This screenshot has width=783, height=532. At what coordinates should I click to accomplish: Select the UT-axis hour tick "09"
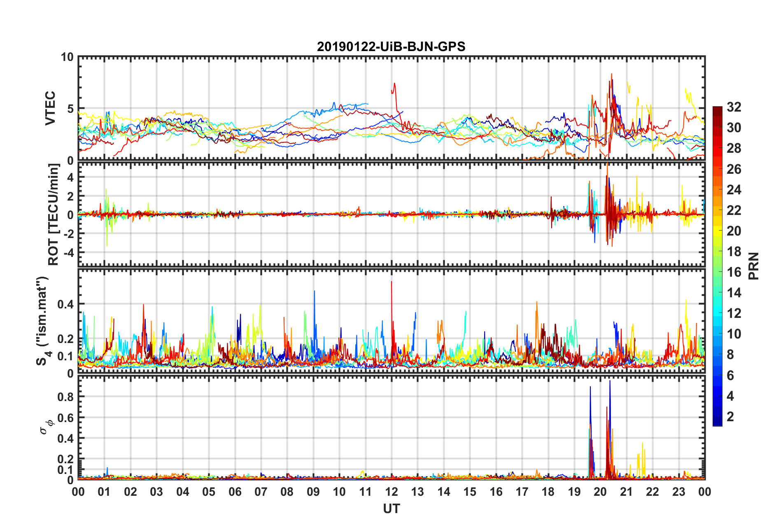point(313,492)
